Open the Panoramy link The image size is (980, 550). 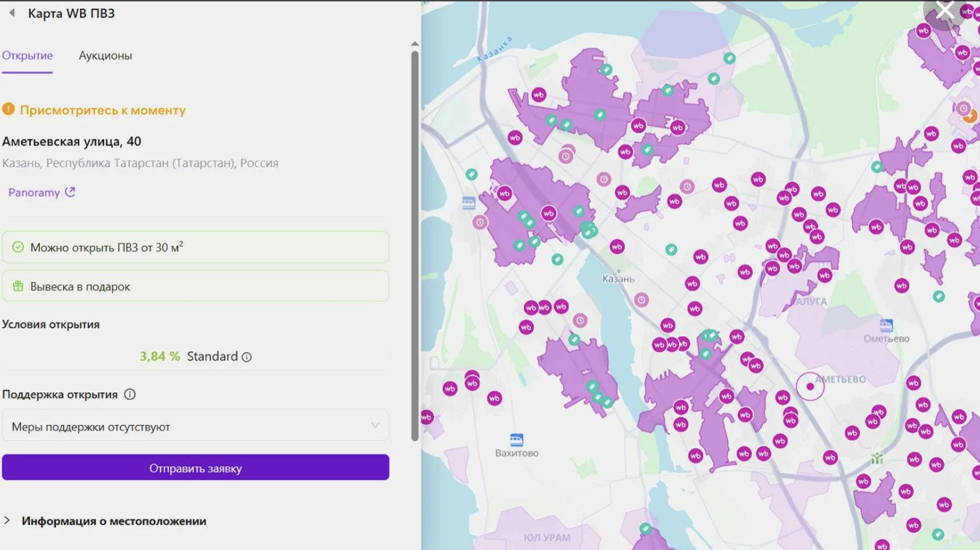click(42, 192)
